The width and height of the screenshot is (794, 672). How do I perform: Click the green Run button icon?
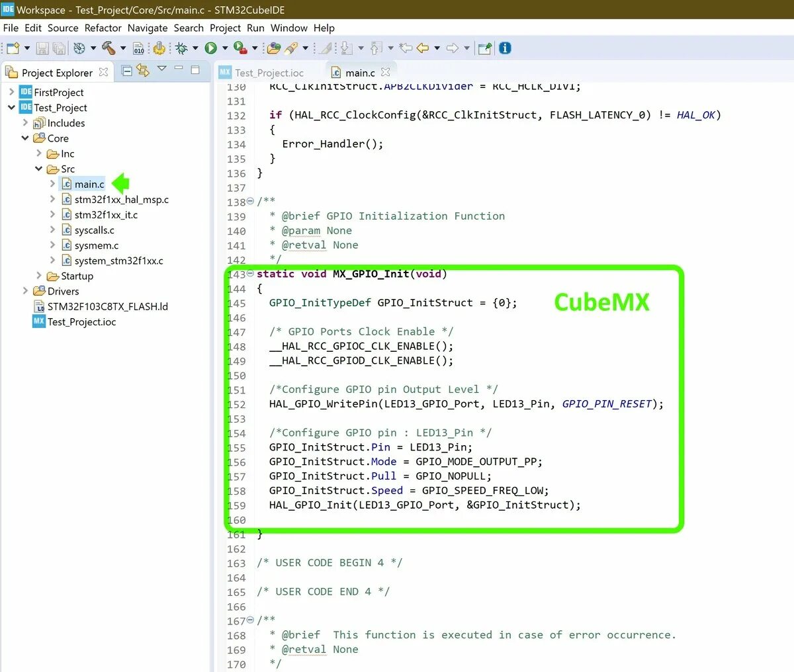(211, 48)
